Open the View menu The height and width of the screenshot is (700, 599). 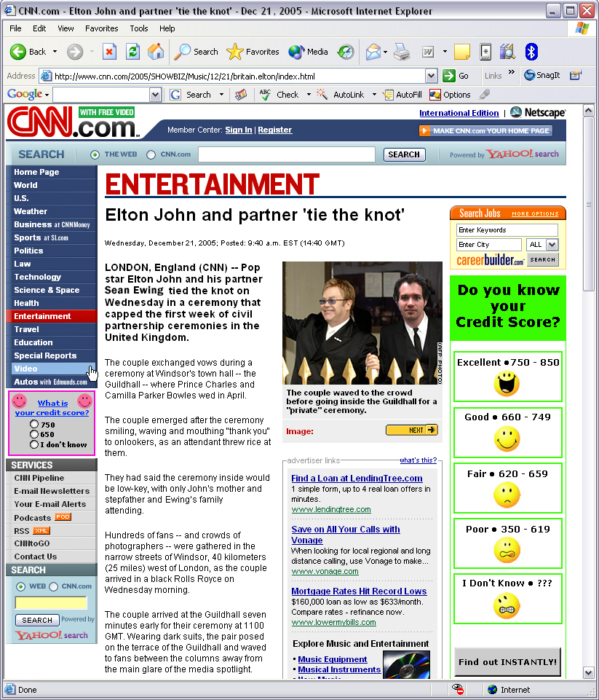click(66, 28)
